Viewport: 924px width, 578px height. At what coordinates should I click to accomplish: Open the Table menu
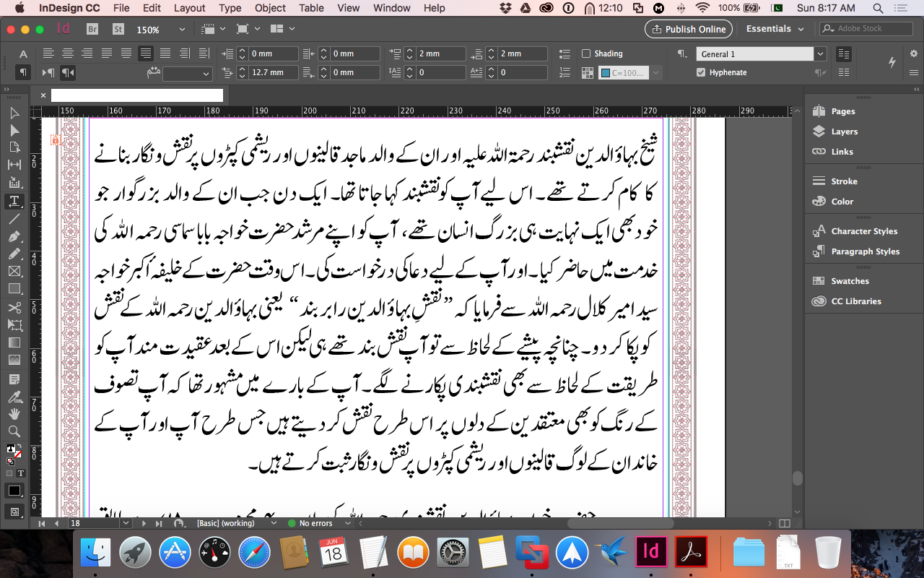pos(311,8)
